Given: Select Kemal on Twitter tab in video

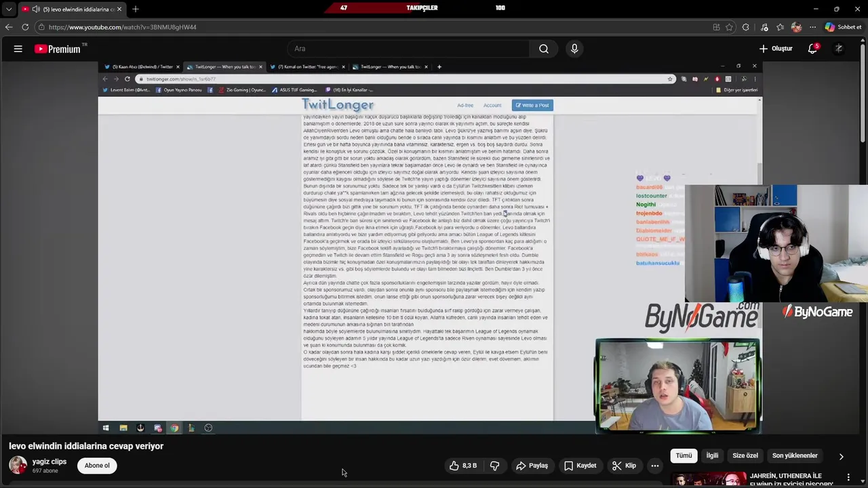Looking at the screenshot, I should 307,67.
